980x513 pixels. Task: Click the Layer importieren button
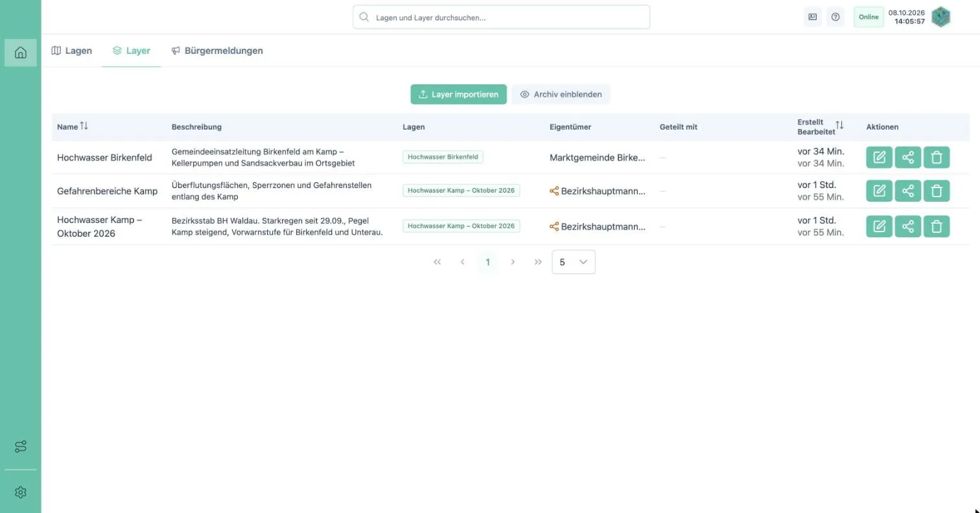(x=459, y=94)
